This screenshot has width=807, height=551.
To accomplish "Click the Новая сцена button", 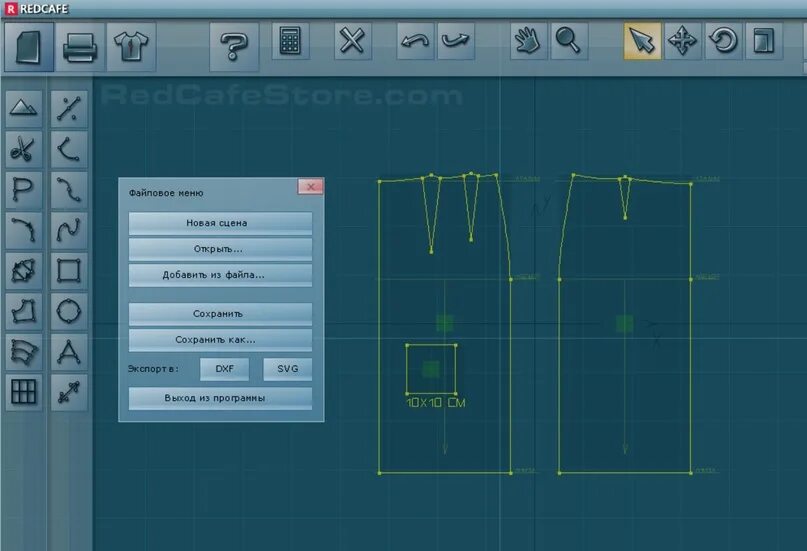I will point(220,223).
